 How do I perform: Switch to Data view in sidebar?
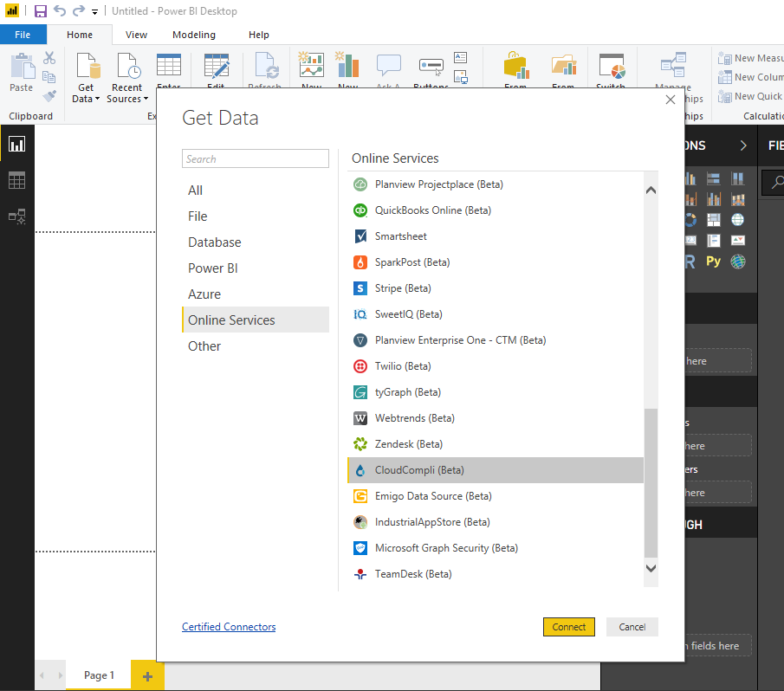pyautogui.click(x=17, y=180)
